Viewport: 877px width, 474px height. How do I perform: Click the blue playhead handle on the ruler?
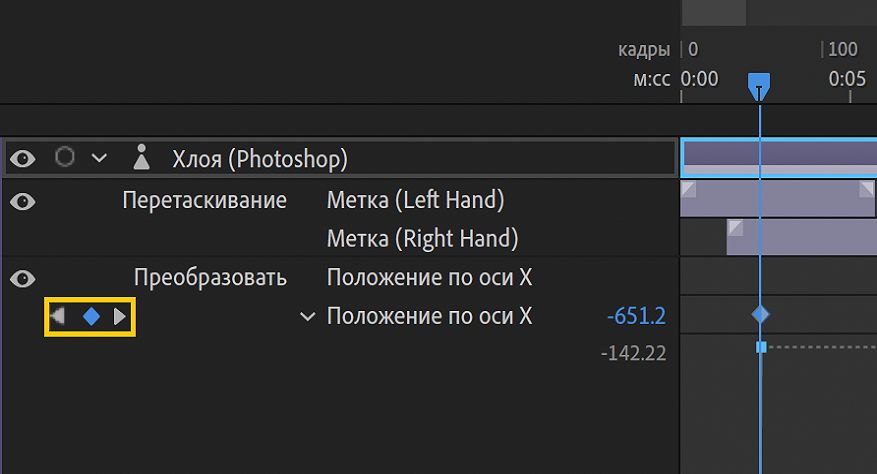[x=759, y=84]
